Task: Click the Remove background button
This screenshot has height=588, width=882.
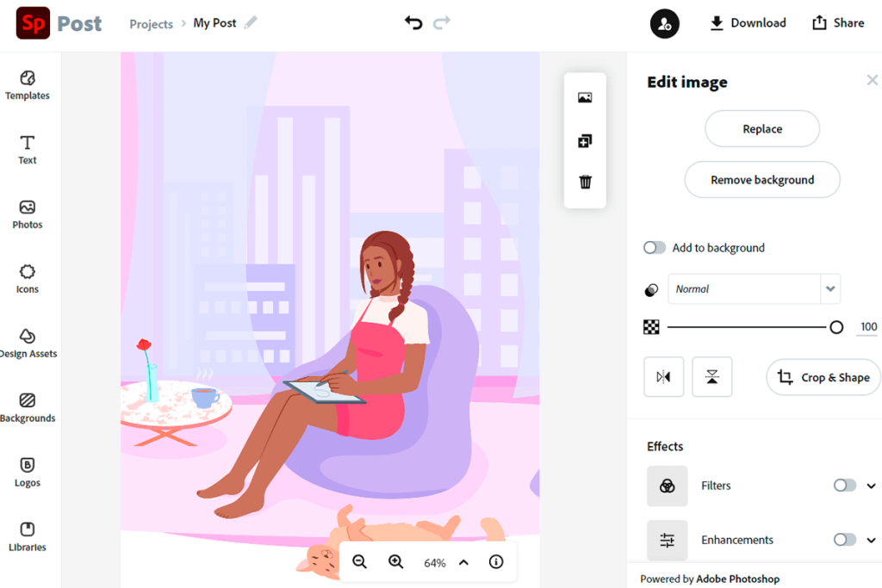Action: tap(761, 180)
